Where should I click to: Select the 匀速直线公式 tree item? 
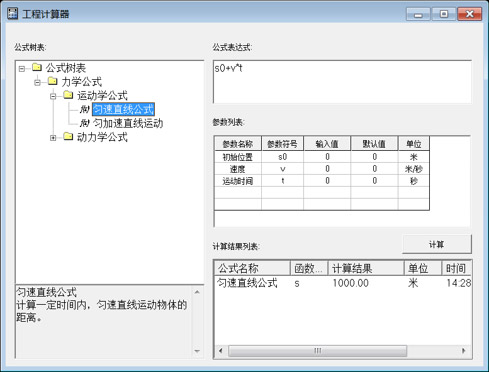coord(123,109)
